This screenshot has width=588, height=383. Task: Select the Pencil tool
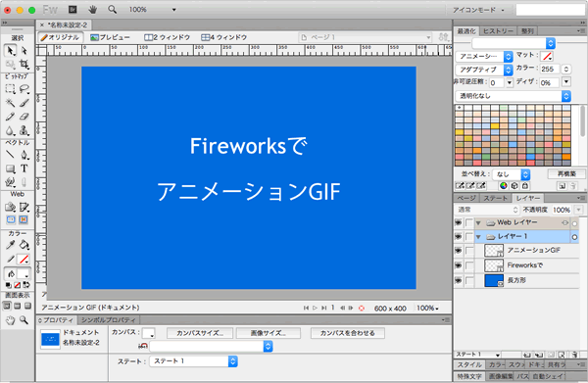click(x=10, y=117)
